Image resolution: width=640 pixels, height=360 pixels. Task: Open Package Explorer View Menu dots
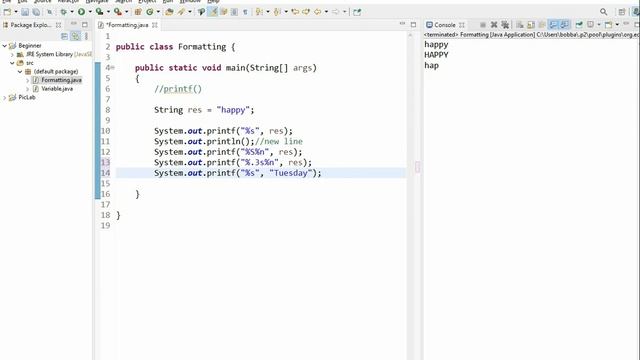[86, 36]
